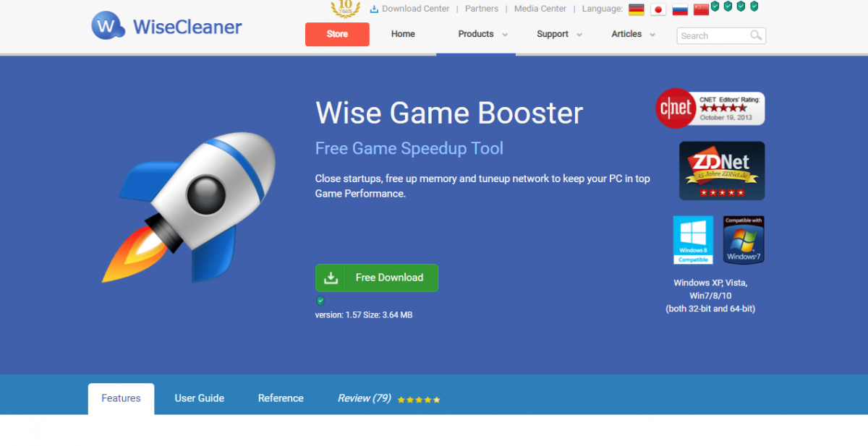This screenshot has height=446, width=868.
Task: Select the German flag language icon
Action: point(637,9)
